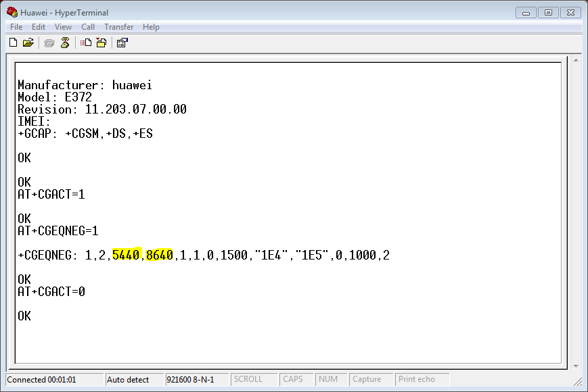Open the Edit menu
This screenshot has width=588, height=392.
pos(39,27)
